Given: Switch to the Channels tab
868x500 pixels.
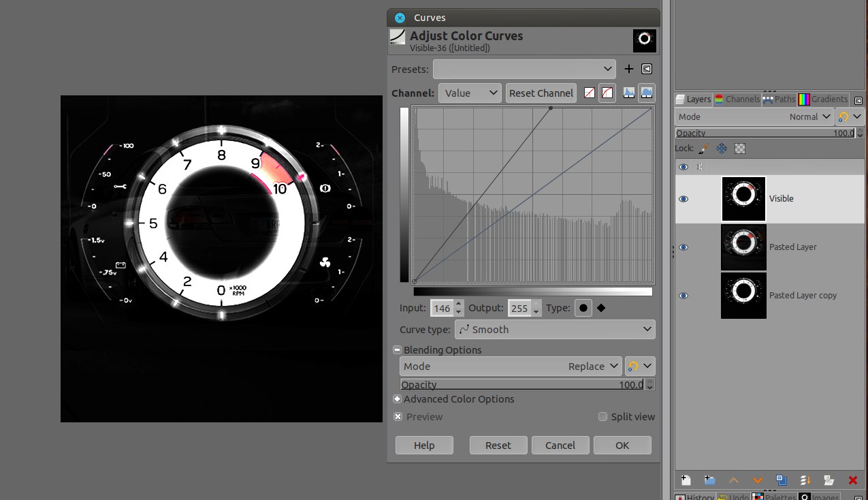Looking at the screenshot, I should (x=737, y=99).
